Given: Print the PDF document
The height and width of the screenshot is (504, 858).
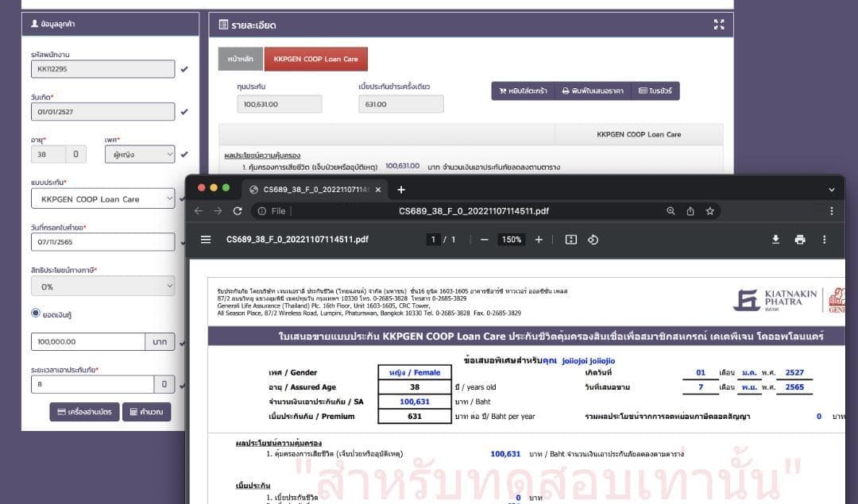Looking at the screenshot, I should tap(800, 240).
